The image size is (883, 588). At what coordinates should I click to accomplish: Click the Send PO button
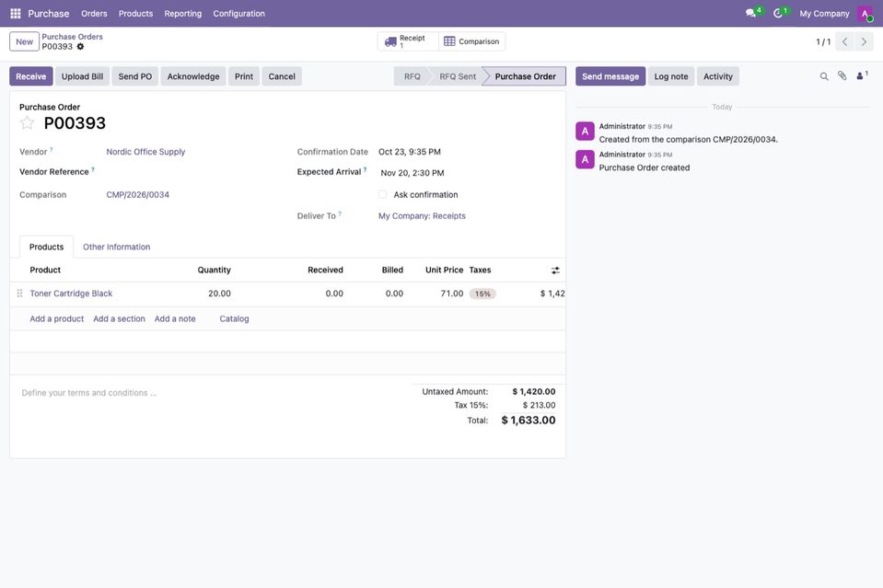(135, 76)
